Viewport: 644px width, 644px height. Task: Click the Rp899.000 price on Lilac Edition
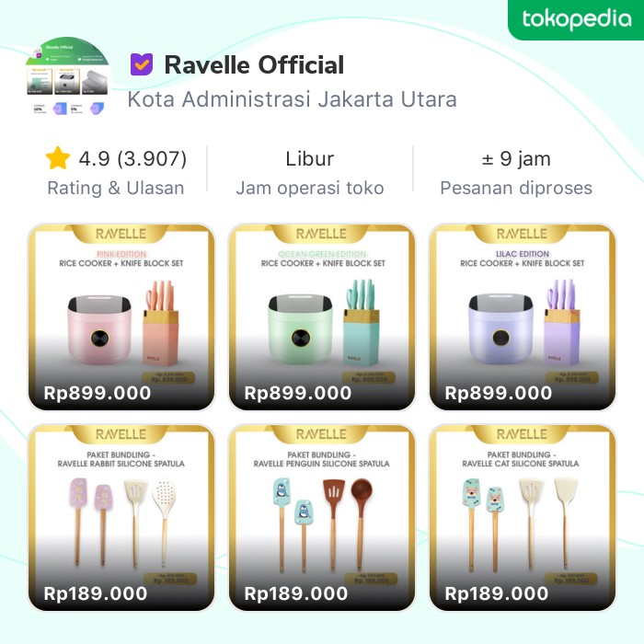[x=499, y=393]
